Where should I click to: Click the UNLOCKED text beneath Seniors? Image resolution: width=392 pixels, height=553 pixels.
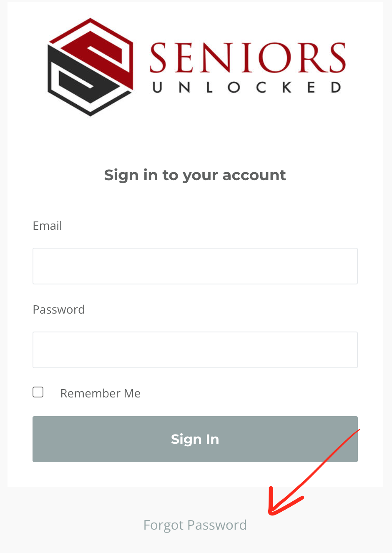pos(247,87)
